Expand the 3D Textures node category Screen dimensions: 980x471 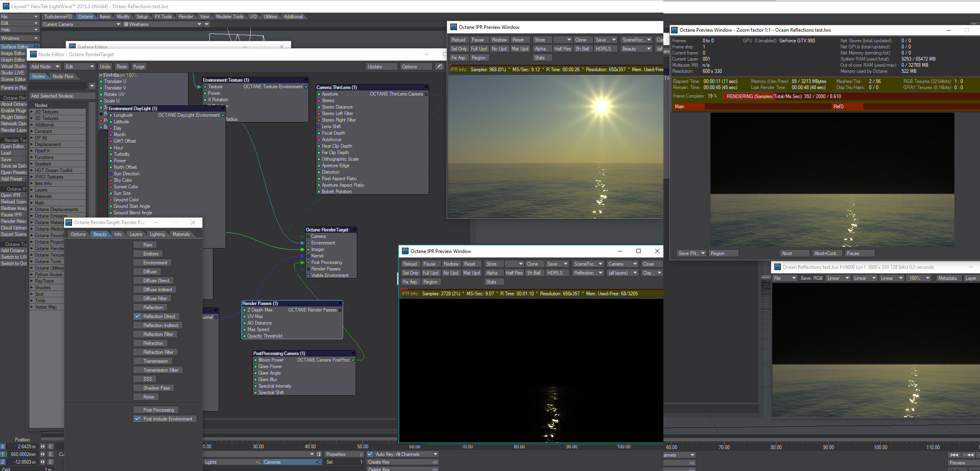(x=32, y=118)
